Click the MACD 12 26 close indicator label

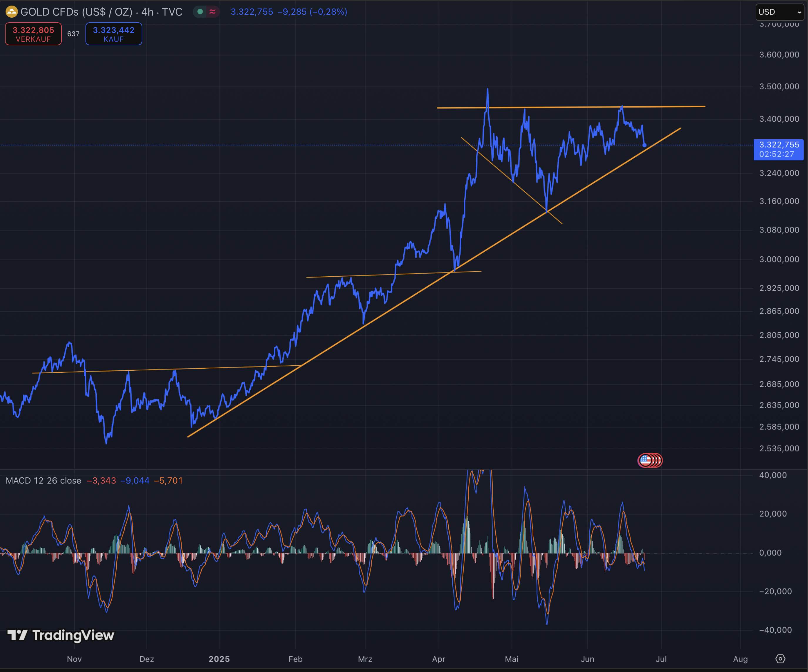[43, 480]
